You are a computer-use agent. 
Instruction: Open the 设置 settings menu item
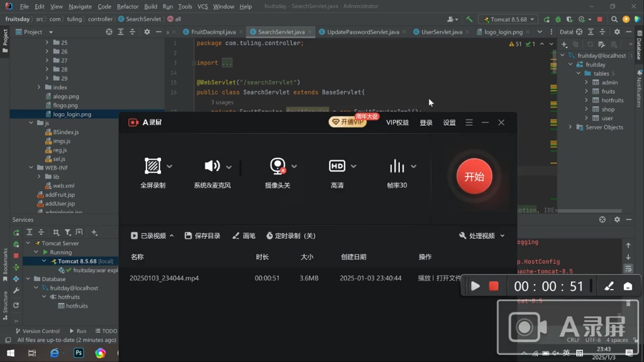pos(449,123)
